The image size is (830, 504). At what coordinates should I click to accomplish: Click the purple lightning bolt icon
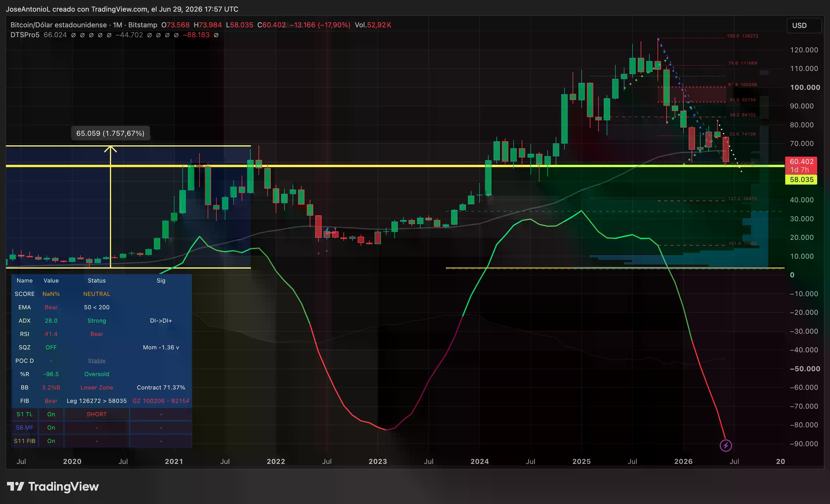coord(726,445)
